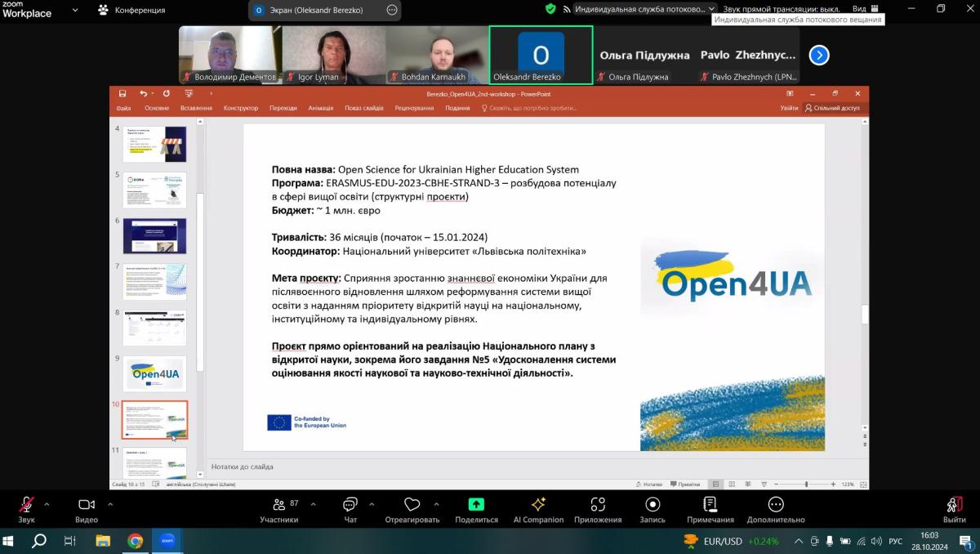Click the PowerPoint zoom slider
This screenshot has width=980, height=554.
tap(806, 485)
